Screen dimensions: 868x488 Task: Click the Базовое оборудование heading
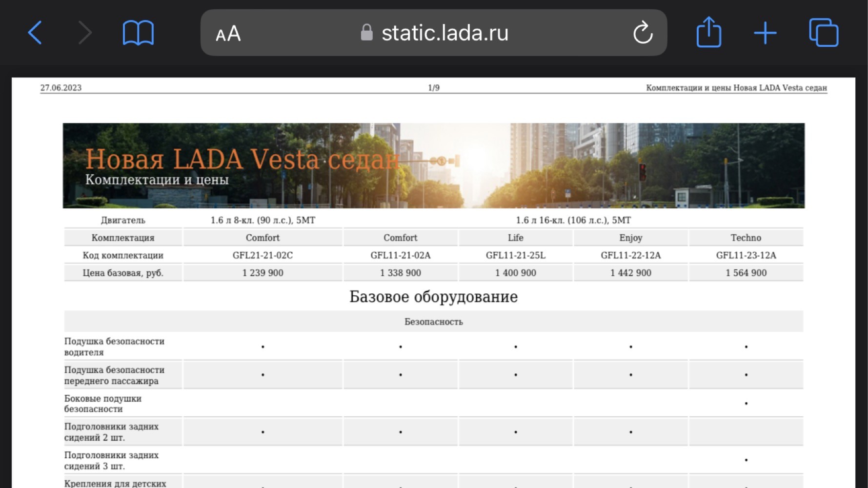[434, 297]
